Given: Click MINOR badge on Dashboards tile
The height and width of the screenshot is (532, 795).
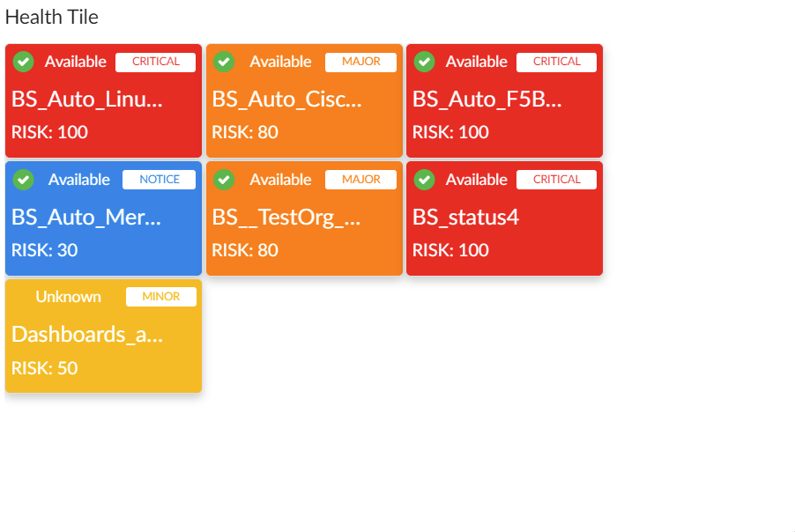Looking at the screenshot, I should click(160, 297).
